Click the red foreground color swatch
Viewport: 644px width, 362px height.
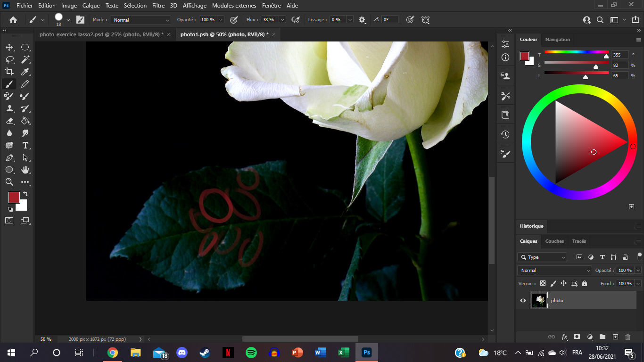(14, 197)
